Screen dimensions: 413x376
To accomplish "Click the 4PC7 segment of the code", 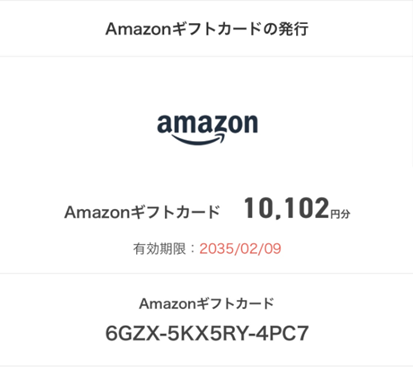I will (283, 333).
